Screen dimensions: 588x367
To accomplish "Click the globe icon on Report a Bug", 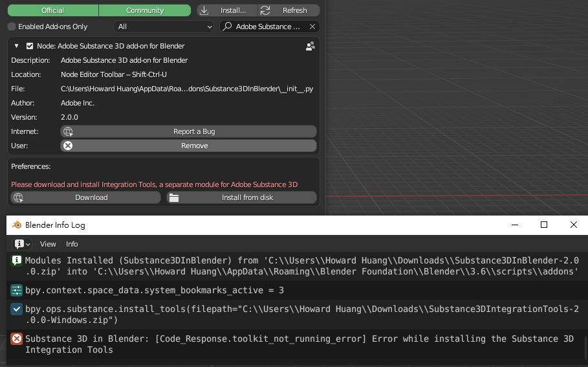I will coord(68,131).
